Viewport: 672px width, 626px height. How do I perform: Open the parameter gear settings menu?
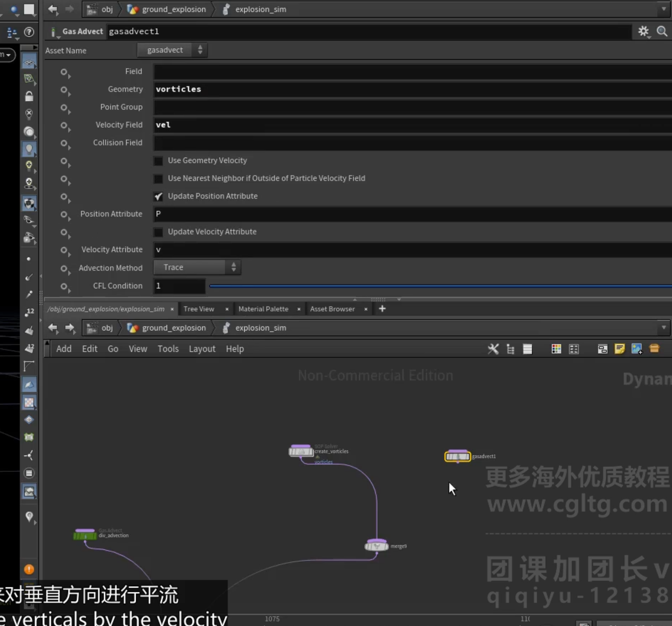tap(644, 32)
